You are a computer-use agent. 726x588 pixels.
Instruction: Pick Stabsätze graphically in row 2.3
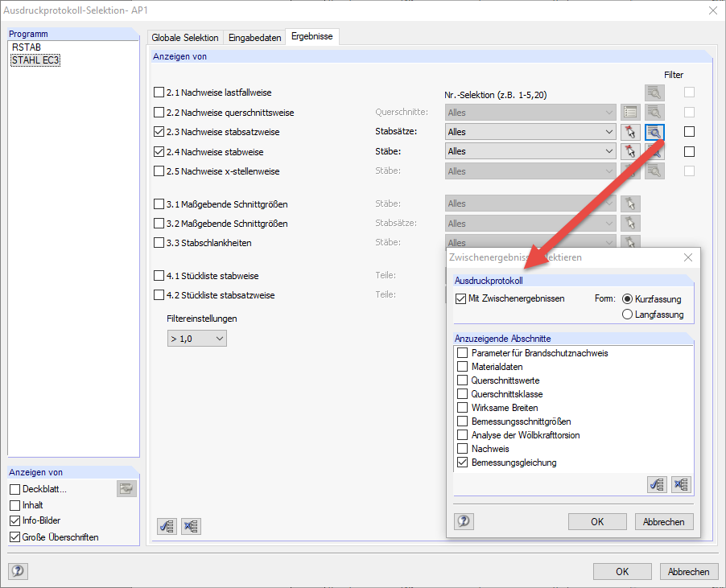(x=630, y=132)
